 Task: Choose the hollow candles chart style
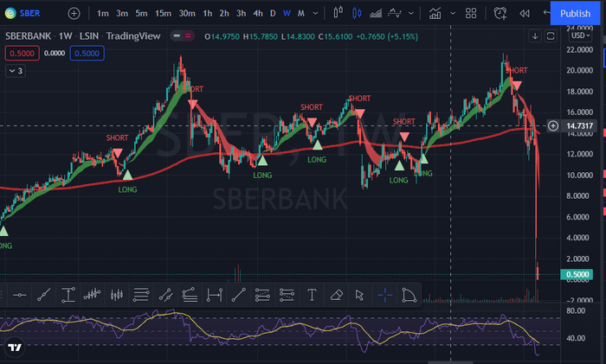click(x=338, y=13)
